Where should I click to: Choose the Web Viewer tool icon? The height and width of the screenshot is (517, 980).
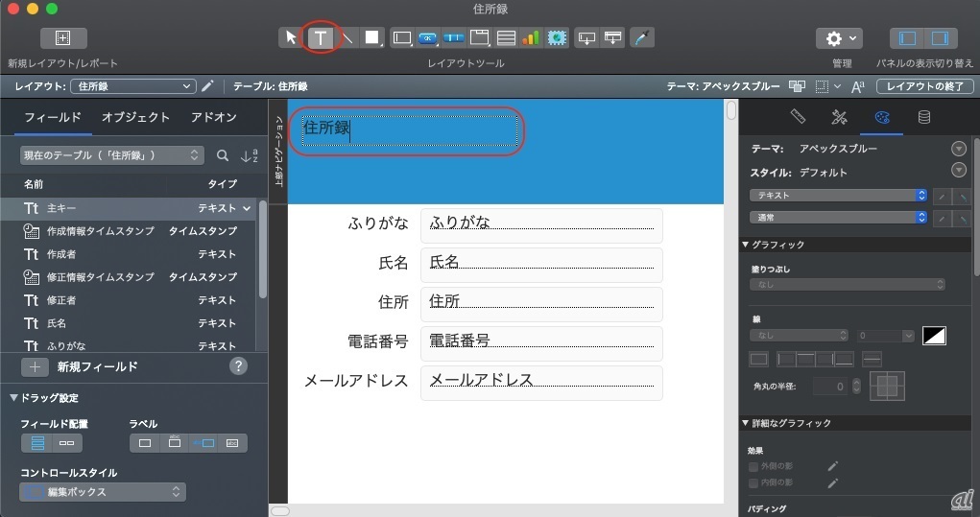[x=557, y=38]
